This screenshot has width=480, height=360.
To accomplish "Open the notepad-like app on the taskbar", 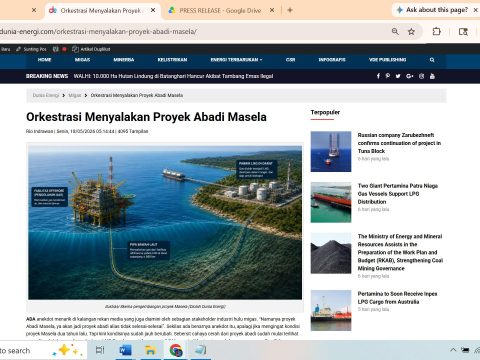I will 201,350.
